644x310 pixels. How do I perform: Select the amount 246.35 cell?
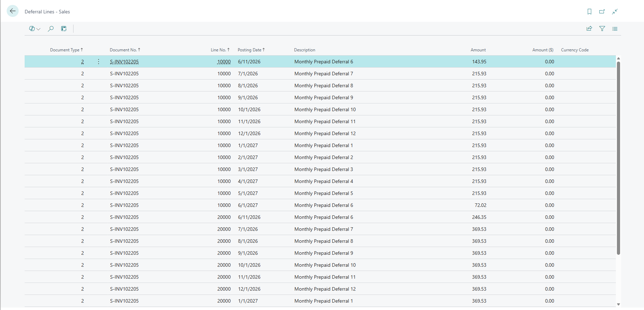pyautogui.click(x=479, y=217)
